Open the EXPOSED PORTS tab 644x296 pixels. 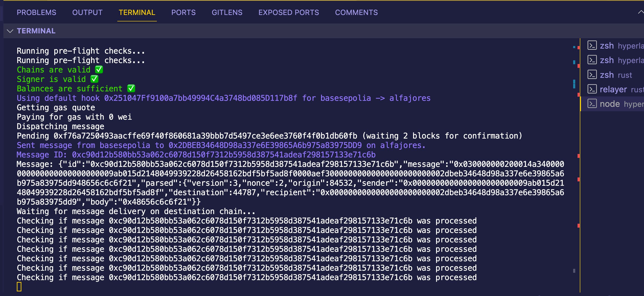tap(288, 12)
